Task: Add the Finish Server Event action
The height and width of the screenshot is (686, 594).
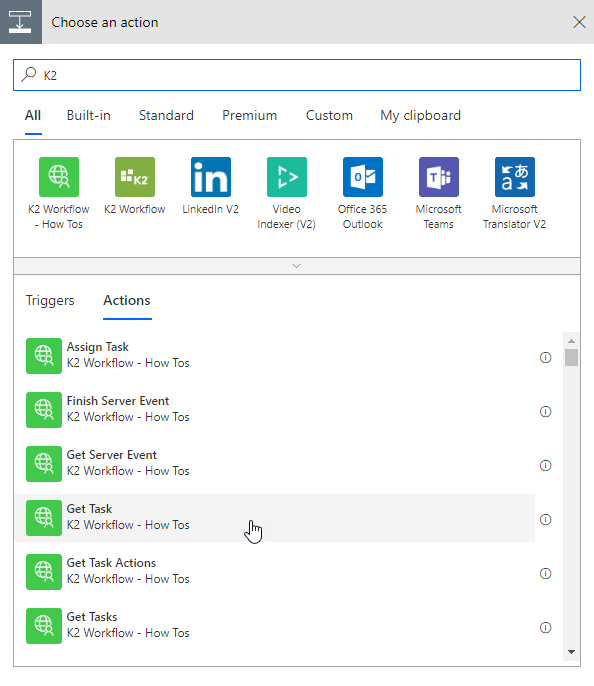Action: pos(275,410)
